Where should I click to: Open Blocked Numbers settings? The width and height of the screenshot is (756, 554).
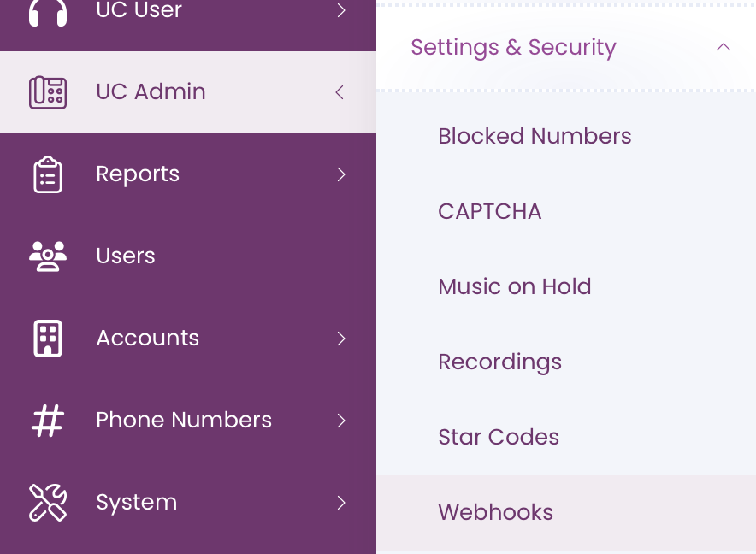click(535, 136)
